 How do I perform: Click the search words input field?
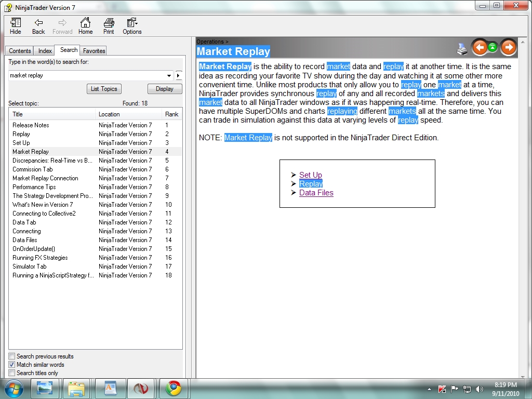87,75
